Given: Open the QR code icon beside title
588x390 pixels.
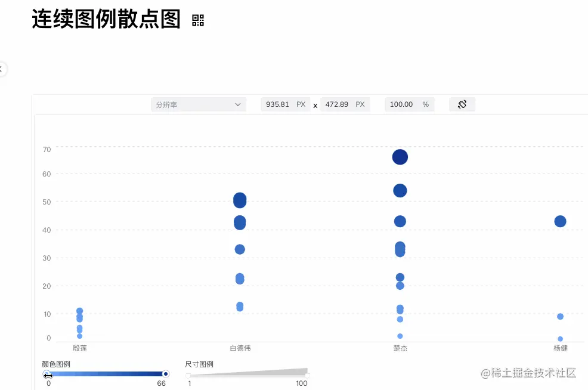Looking at the screenshot, I should pos(198,20).
